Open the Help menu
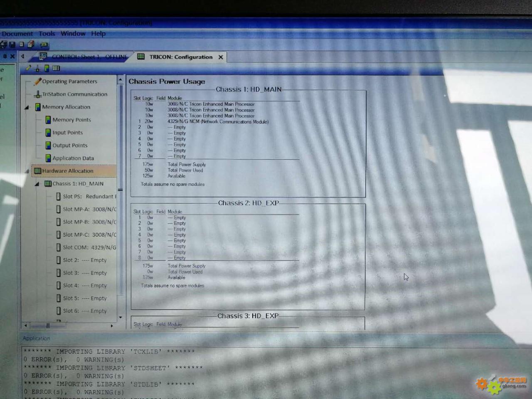Image resolution: width=532 pixels, height=399 pixels. (99, 34)
